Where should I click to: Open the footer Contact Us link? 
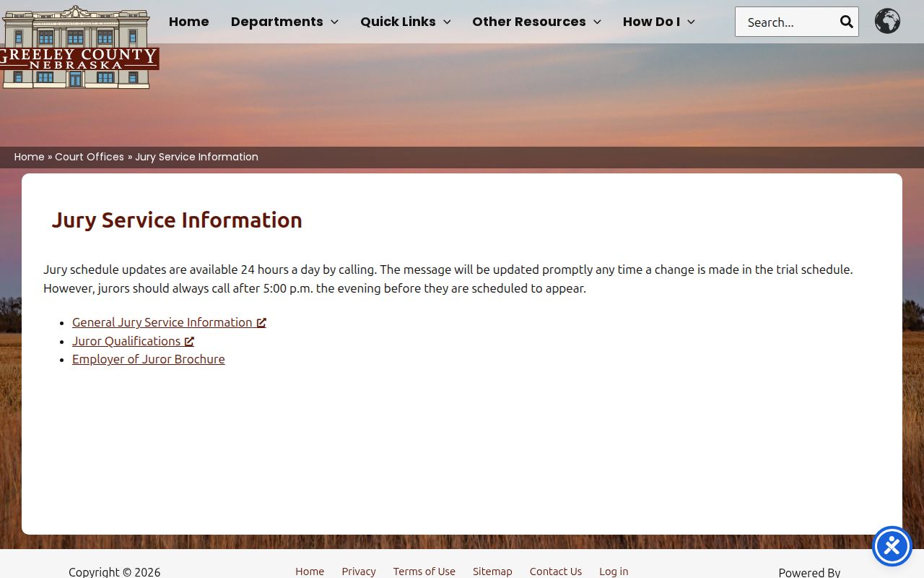coord(556,571)
